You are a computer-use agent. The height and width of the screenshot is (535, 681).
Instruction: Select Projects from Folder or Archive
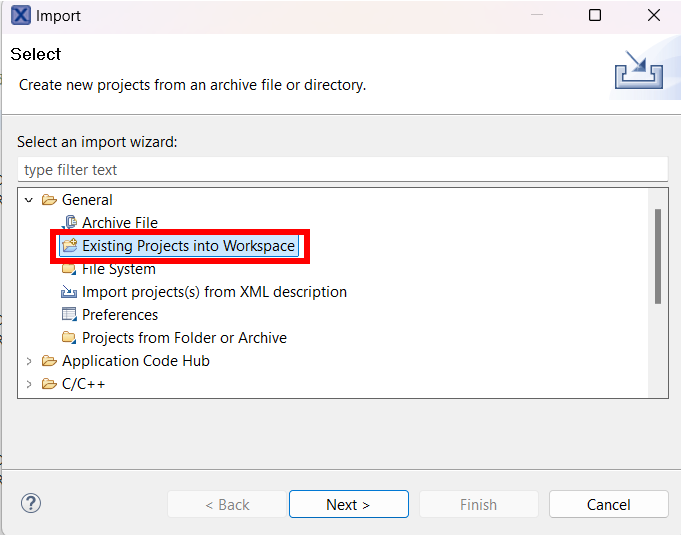tap(184, 338)
